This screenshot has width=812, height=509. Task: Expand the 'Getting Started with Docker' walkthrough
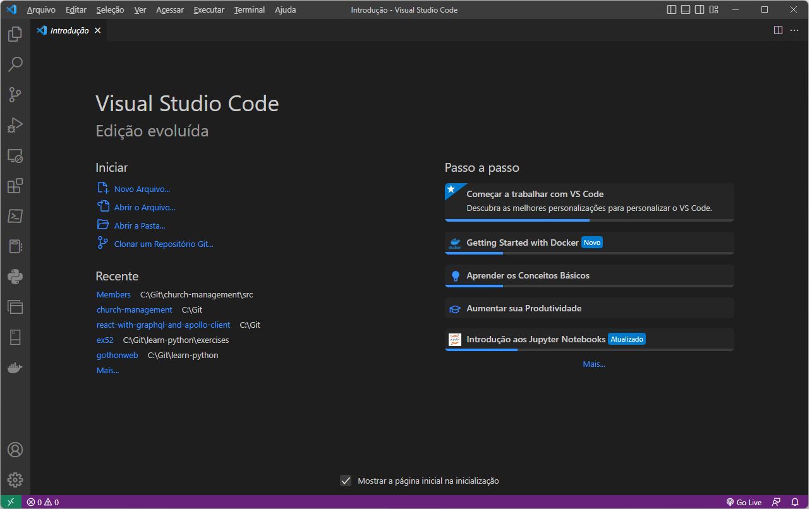588,243
